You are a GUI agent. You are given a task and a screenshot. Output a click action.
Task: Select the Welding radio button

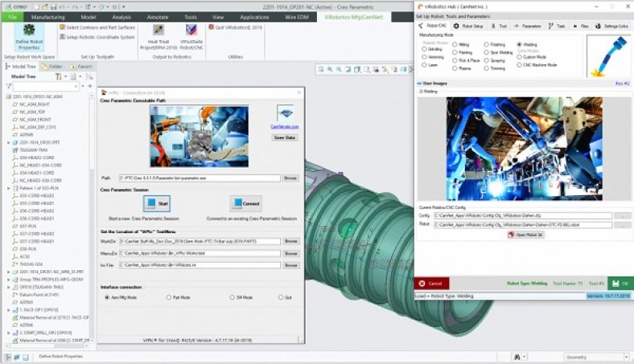520,44
